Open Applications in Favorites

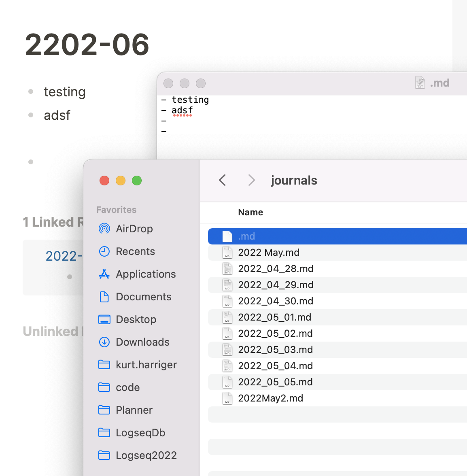(146, 274)
